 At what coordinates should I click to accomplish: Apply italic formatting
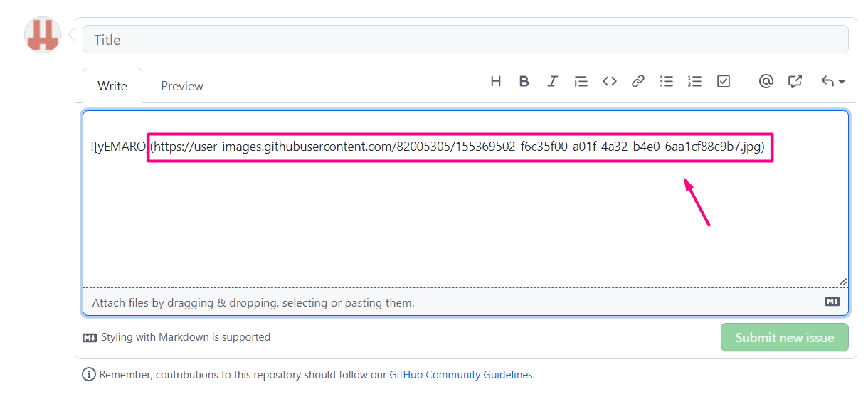[x=552, y=81]
